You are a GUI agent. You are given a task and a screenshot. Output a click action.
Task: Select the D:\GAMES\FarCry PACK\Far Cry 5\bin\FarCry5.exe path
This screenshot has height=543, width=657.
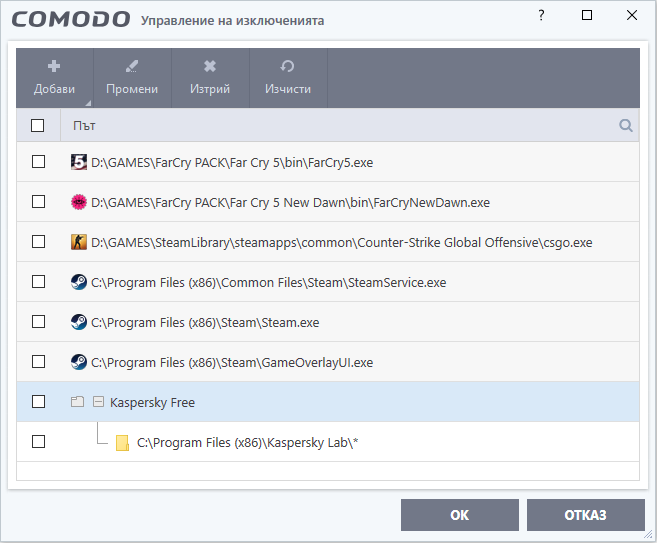point(232,163)
